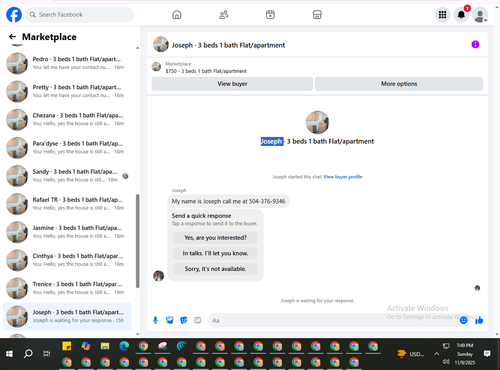500x370 pixels.
Task: Click the GIF icon in composer
Action: (x=198, y=320)
